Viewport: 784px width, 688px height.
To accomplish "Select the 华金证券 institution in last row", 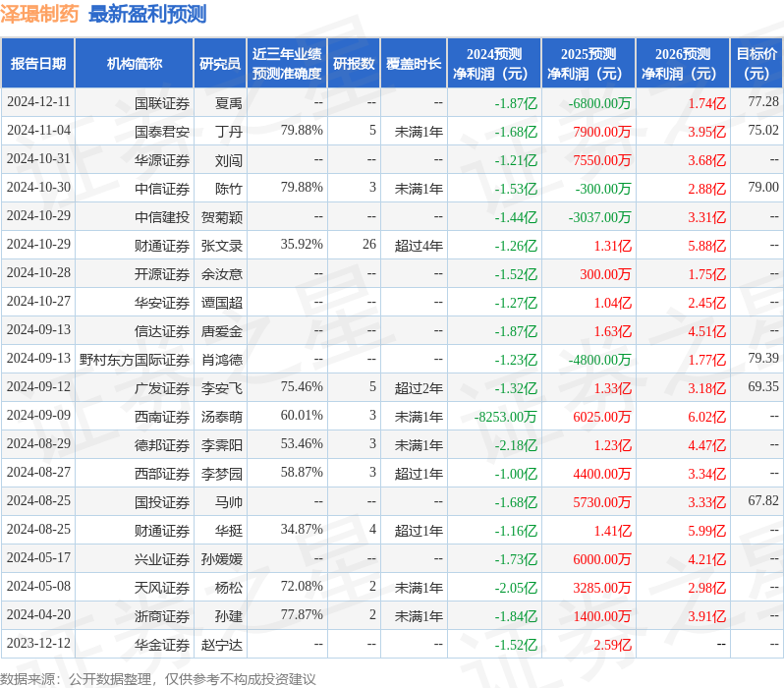I will point(162,645).
